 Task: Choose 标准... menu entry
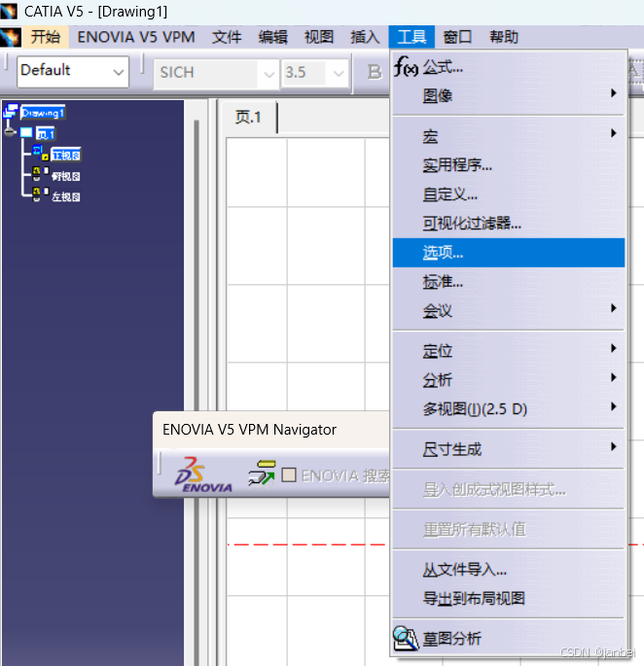coord(509,281)
